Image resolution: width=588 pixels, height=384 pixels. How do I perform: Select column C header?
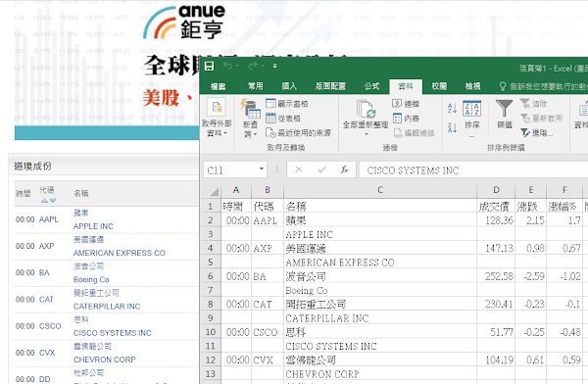pos(380,190)
